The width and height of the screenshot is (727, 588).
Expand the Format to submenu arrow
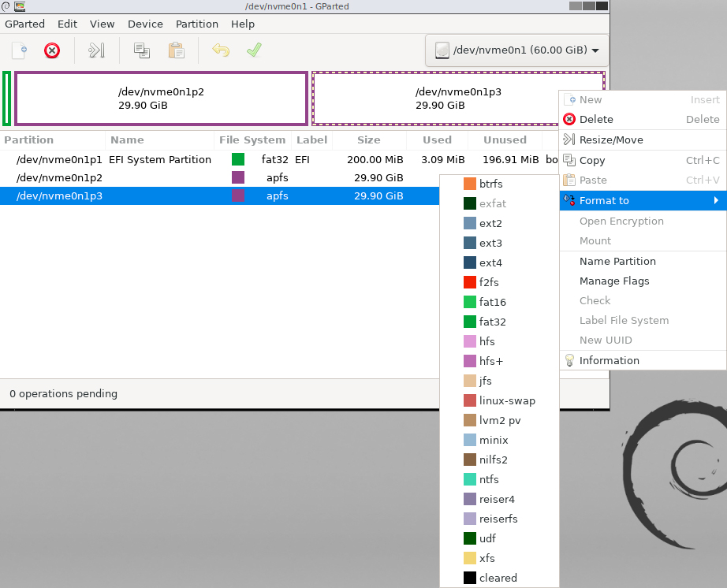[716, 200]
